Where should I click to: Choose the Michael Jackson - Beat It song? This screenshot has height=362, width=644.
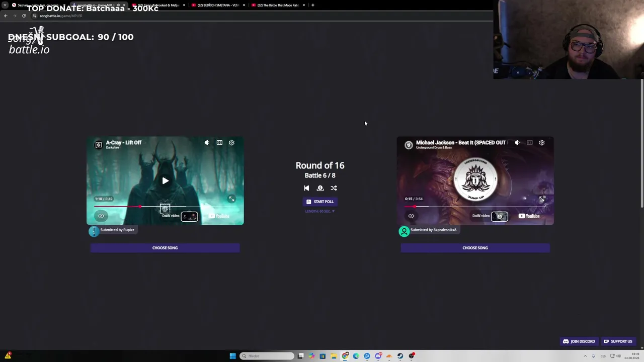475,248
